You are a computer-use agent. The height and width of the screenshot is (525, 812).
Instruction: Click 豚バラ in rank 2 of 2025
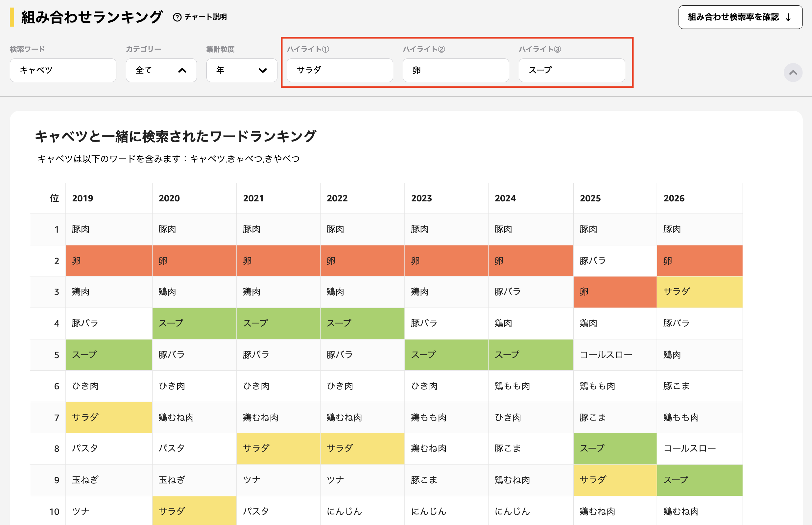click(x=593, y=261)
